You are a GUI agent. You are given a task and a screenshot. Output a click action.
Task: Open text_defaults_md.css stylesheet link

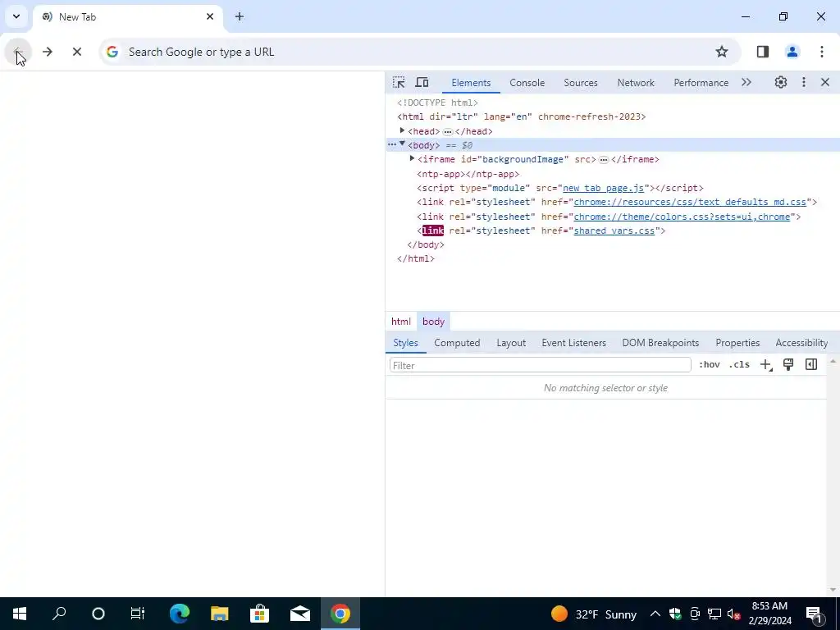(689, 202)
